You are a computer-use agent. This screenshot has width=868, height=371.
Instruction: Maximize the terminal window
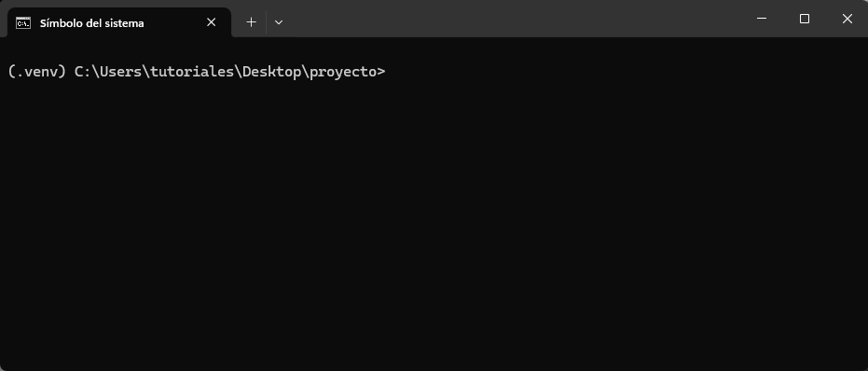(805, 19)
